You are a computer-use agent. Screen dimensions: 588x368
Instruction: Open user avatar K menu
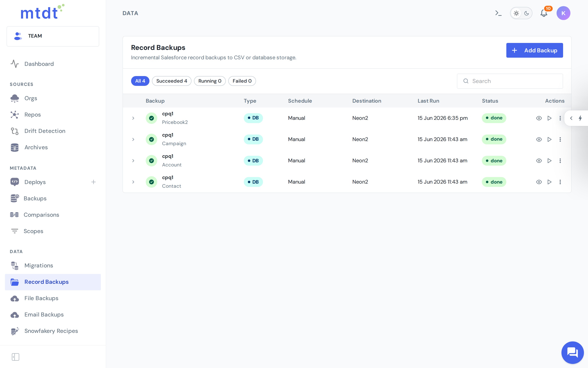click(x=563, y=13)
